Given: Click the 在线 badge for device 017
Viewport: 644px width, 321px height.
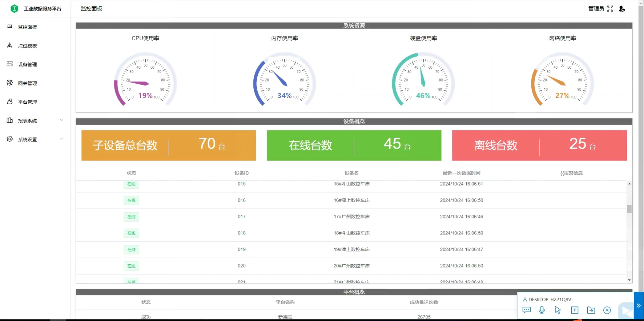Looking at the screenshot, I should pos(131,217).
